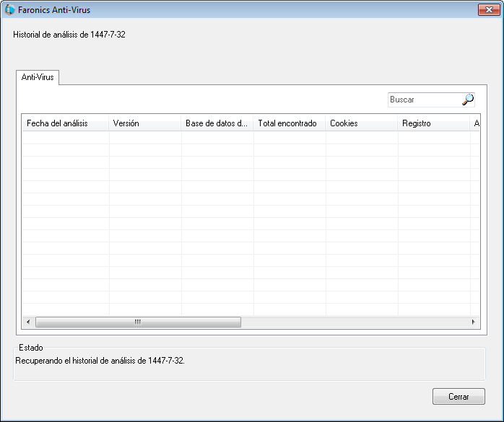Click the Estado status message text
This screenshot has width=504, height=422.
(x=100, y=360)
